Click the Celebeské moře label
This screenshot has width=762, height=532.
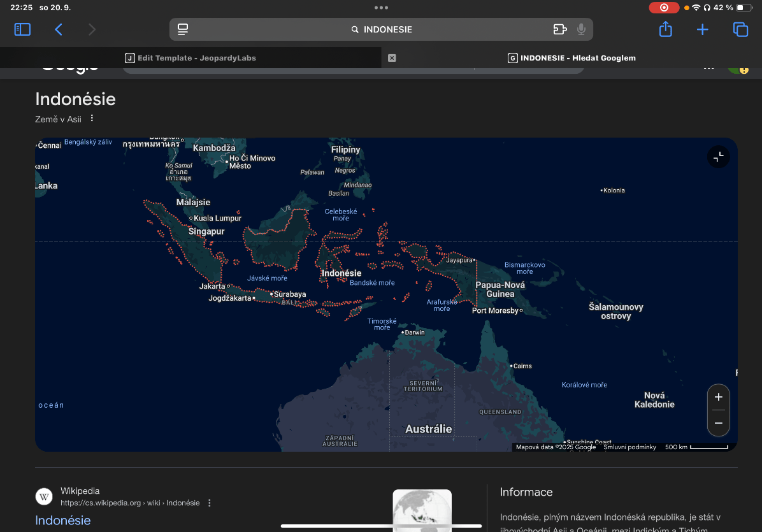[341, 215]
